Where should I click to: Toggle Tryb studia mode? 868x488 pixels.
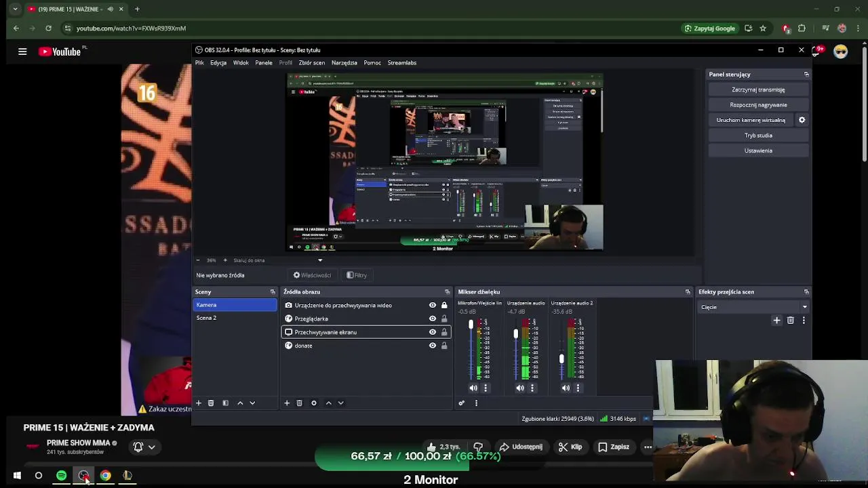click(758, 136)
